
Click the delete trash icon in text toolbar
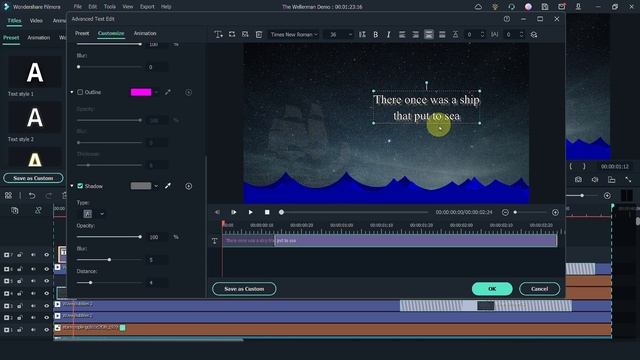259,35
